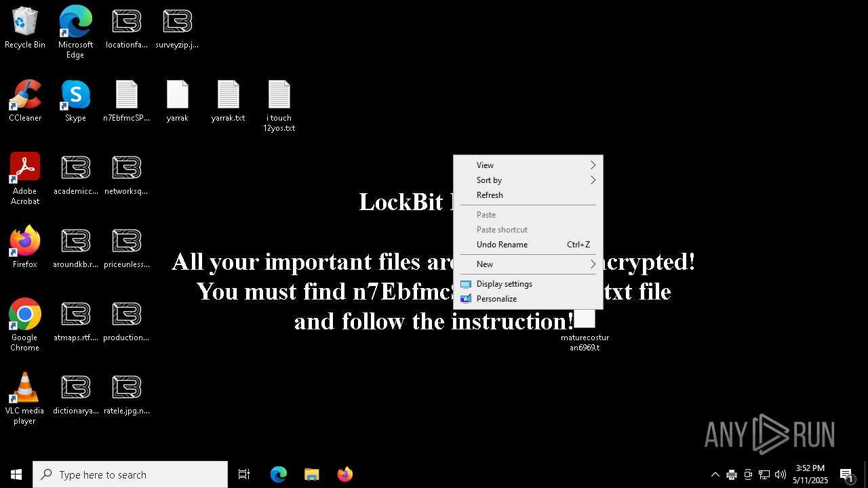868x488 pixels.
Task: Choose Undo Rename in the context menu
Action: (x=528, y=245)
